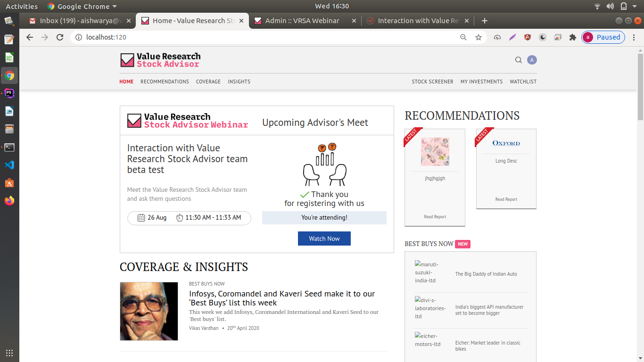The height and width of the screenshot is (362, 644).
Task: Click the localhost address bar field
Action: point(264,37)
